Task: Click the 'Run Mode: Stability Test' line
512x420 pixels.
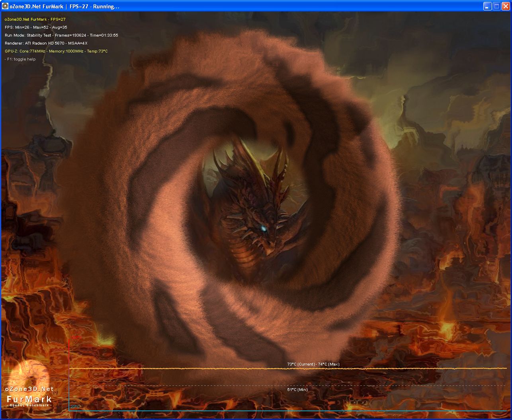Action: coord(61,35)
